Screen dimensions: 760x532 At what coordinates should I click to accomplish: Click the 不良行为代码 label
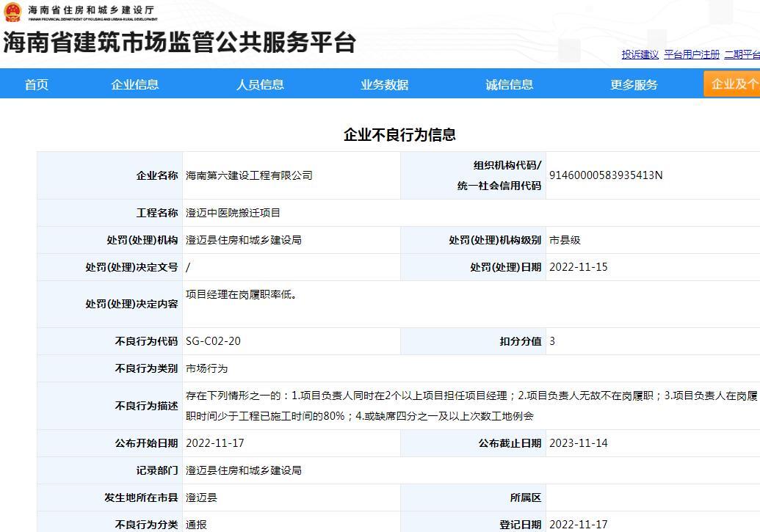point(146,341)
